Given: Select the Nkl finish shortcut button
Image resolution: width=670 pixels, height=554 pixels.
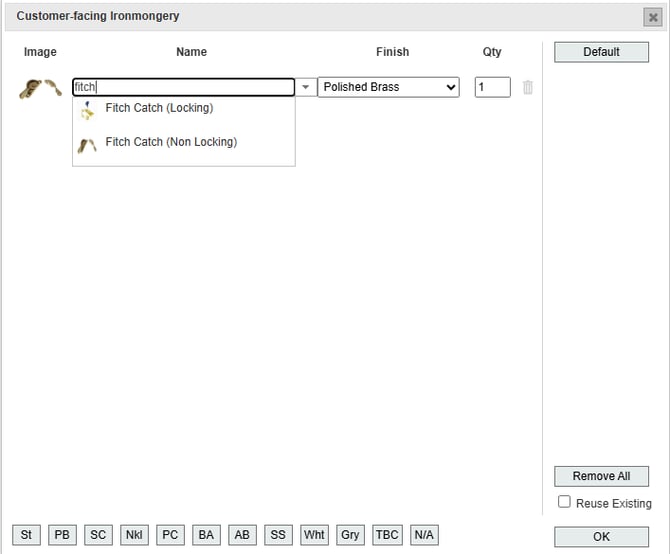Looking at the screenshot, I should [134, 535].
